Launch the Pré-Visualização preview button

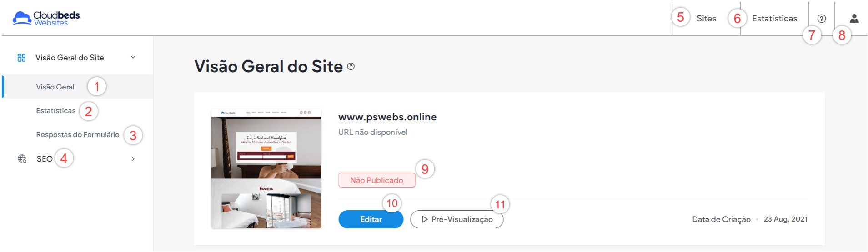pyautogui.click(x=457, y=219)
